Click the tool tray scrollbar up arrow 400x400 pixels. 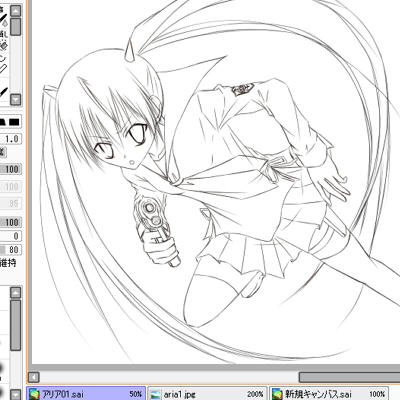(16, 11)
